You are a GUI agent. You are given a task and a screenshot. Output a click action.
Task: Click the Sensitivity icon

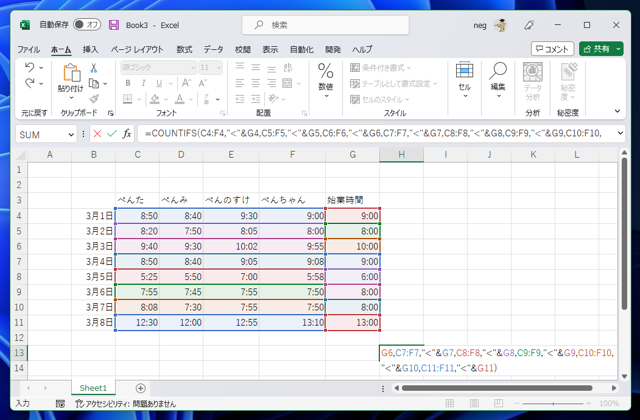[x=569, y=72]
